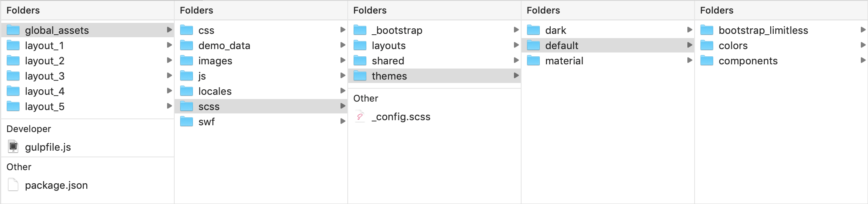Screen dimensions: 868x204
Task: Click the swf folder icon
Action: pos(187,121)
